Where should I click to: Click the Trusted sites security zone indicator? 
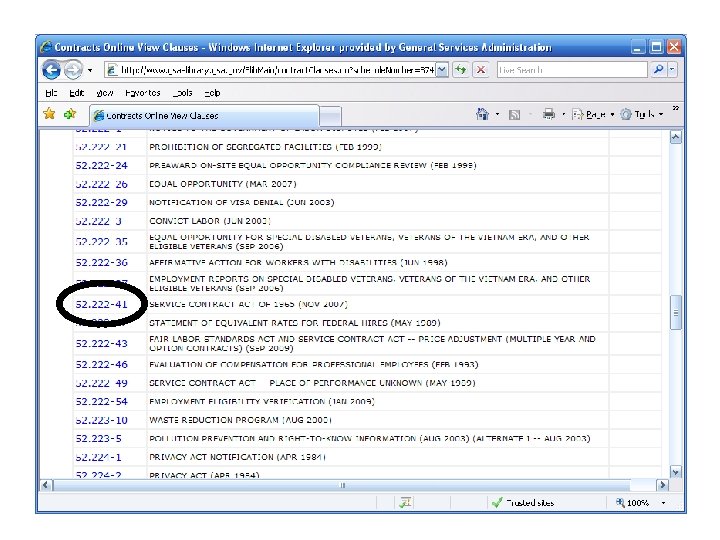[523, 503]
